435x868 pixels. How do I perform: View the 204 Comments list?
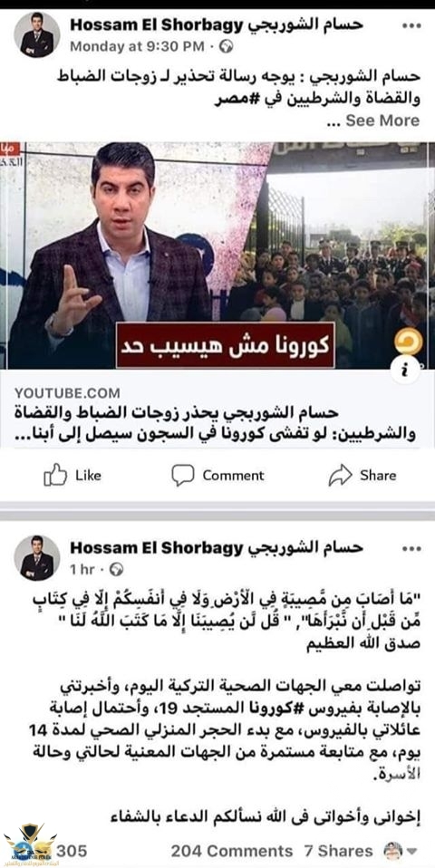click(231, 851)
